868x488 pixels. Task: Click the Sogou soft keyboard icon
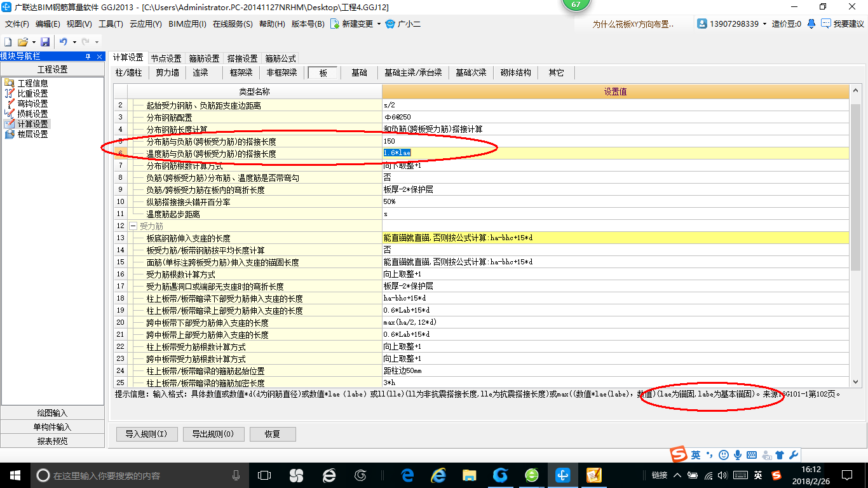tap(752, 455)
